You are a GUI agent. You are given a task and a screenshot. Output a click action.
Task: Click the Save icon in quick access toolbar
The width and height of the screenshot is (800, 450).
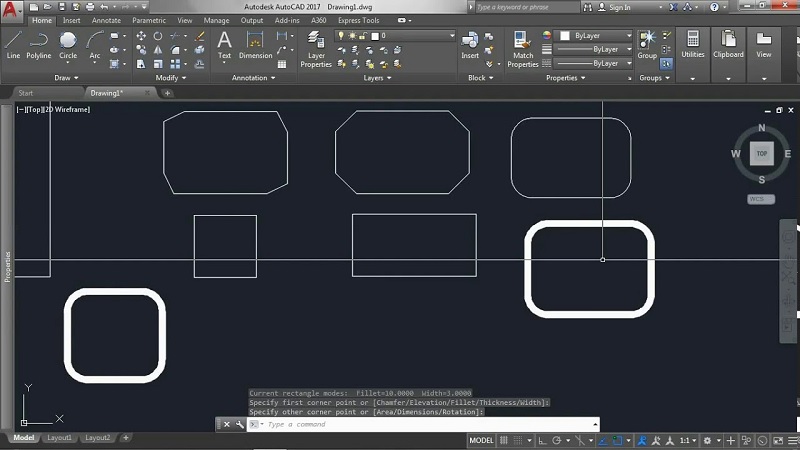[x=62, y=7]
